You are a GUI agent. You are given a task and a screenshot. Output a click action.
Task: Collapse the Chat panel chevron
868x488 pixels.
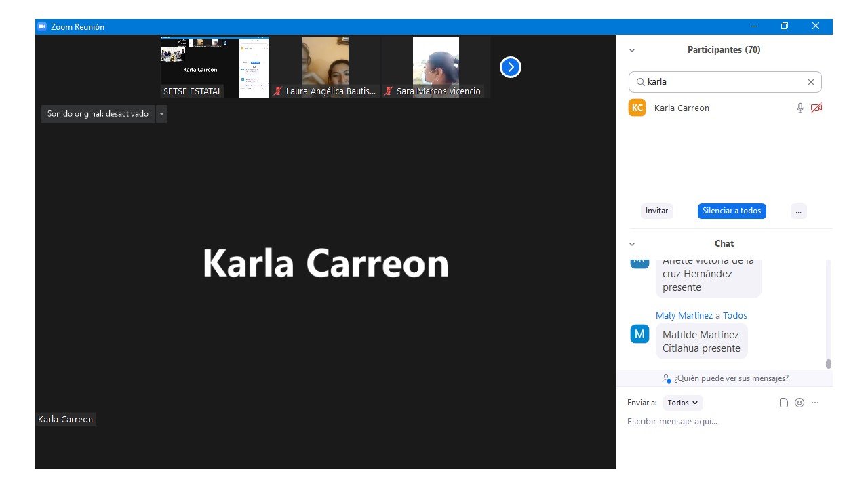click(x=632, y=244)
